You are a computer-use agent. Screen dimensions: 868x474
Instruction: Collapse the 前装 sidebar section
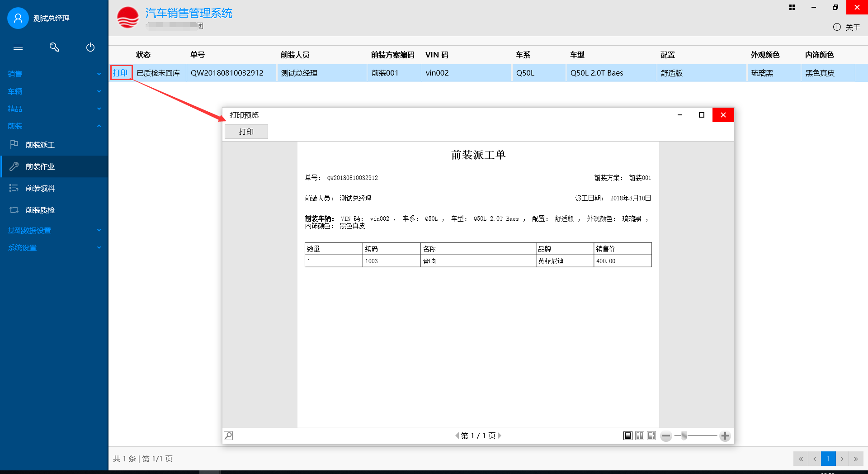coord(54,126)
